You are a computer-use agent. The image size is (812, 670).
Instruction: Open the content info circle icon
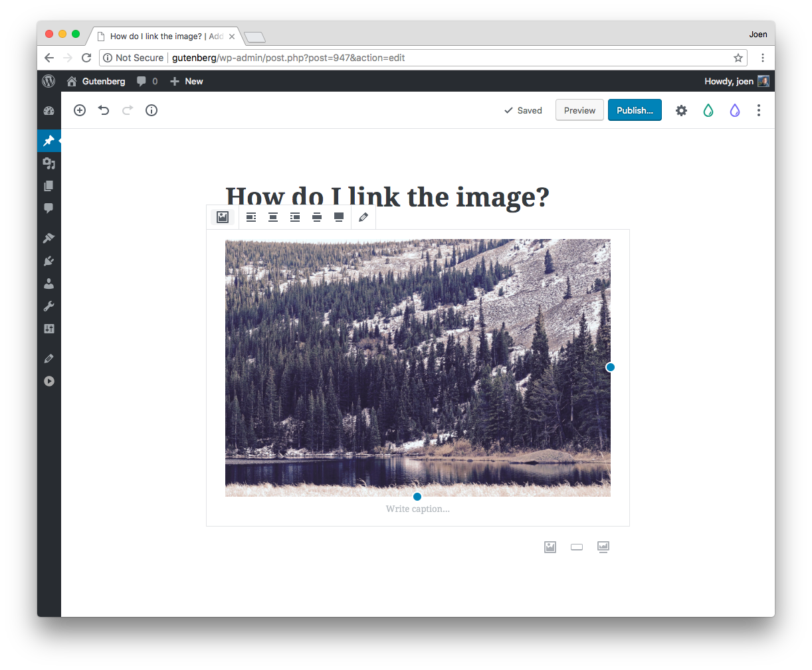coord(152,110)
